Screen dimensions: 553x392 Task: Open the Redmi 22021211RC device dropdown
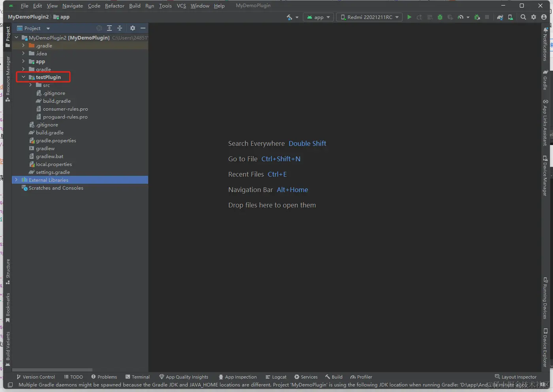[369, 17]
